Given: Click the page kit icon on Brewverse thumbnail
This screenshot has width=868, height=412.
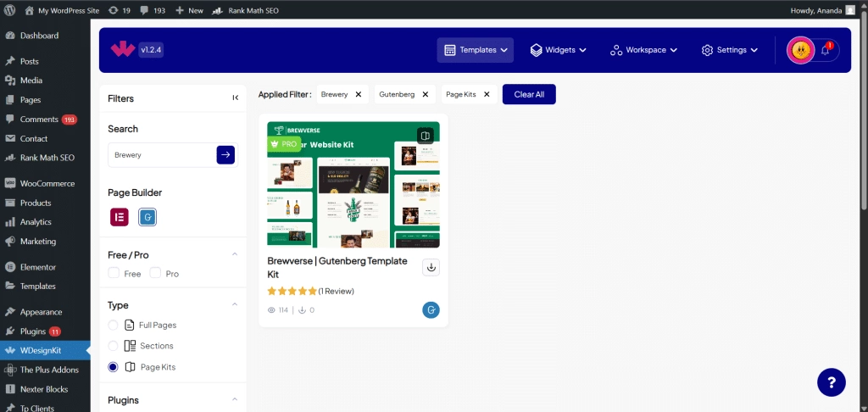Looking at the screenshot, I should pyautogui.click(x=426, y=135).
